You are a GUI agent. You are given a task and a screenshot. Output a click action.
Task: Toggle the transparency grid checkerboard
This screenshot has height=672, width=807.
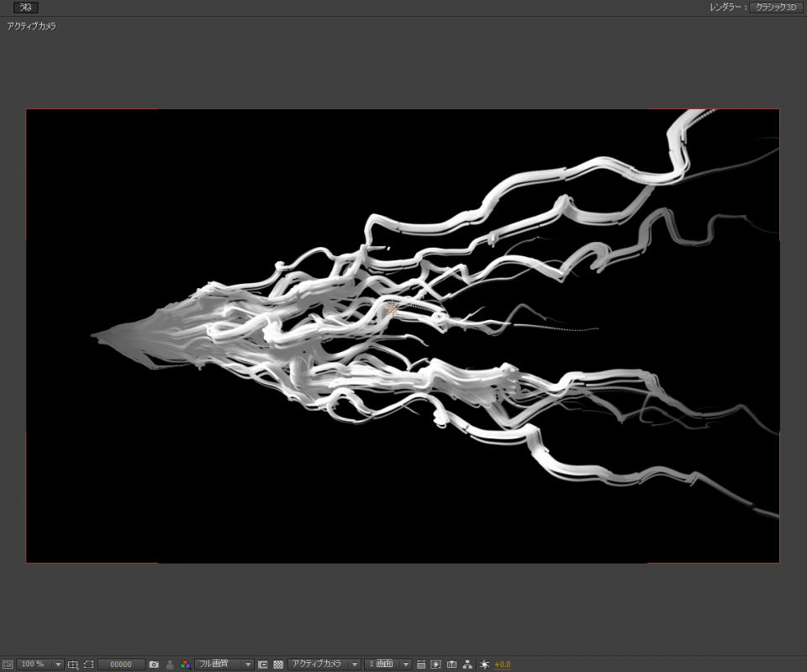278,664
